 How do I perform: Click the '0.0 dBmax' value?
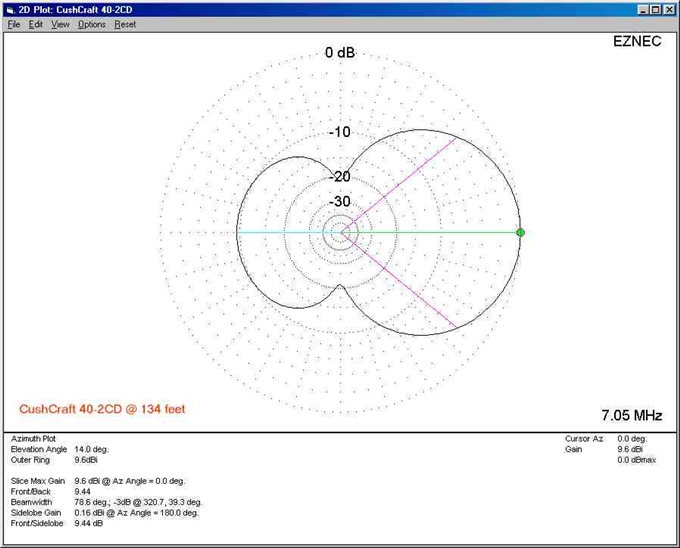coord(637,460)
